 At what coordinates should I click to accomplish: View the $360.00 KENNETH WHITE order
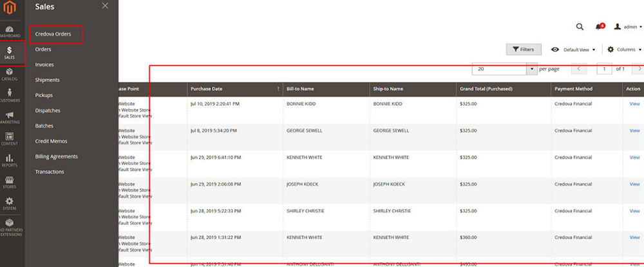click(x=634, y=237)
